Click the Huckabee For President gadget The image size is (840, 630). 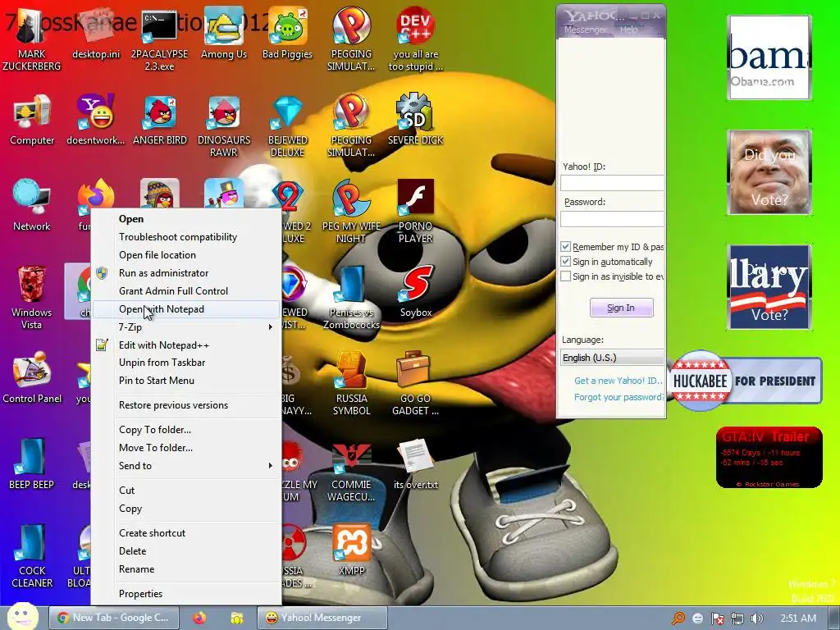(x=745, y=381)
